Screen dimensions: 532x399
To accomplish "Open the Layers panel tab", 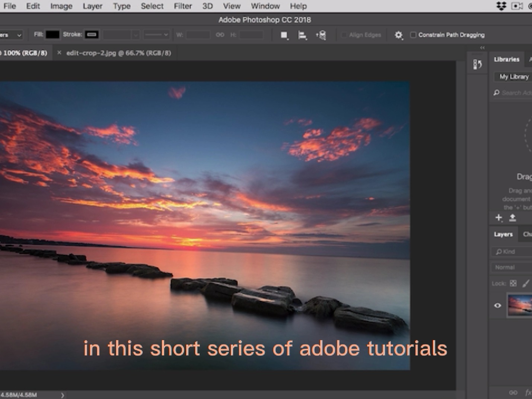I will 503,234.
